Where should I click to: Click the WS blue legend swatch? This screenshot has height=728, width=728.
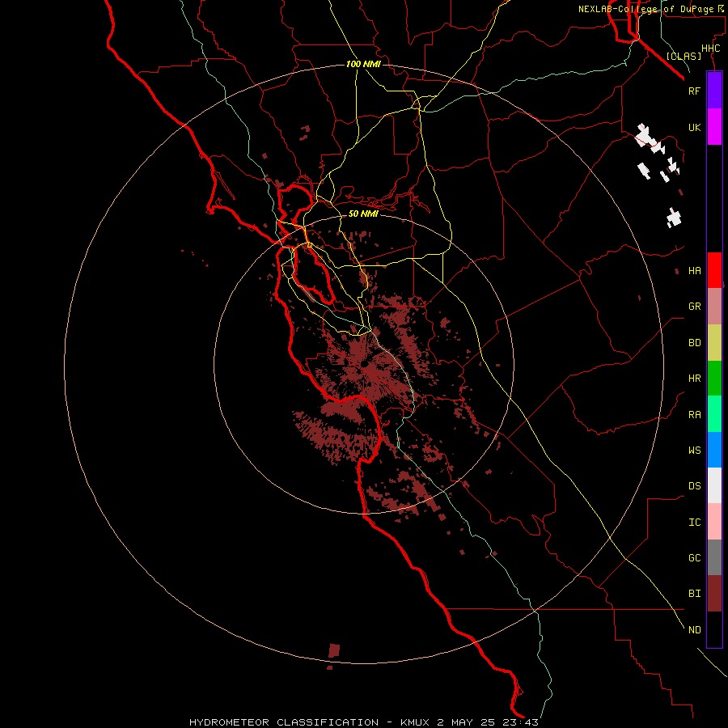point(714,450)
